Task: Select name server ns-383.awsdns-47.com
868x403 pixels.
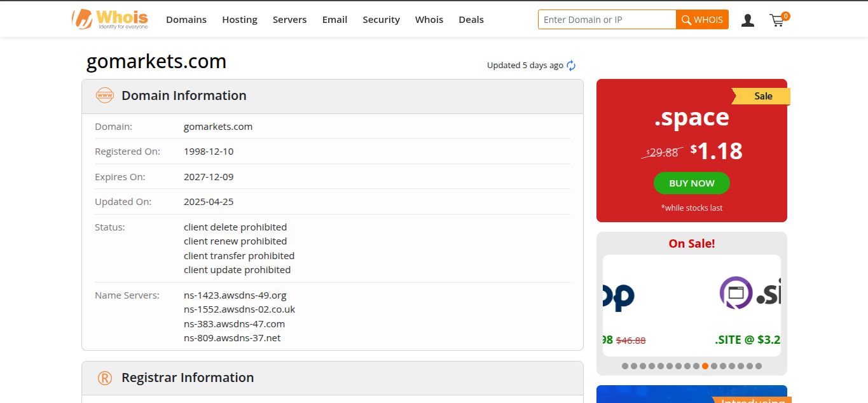Action: 235,324
